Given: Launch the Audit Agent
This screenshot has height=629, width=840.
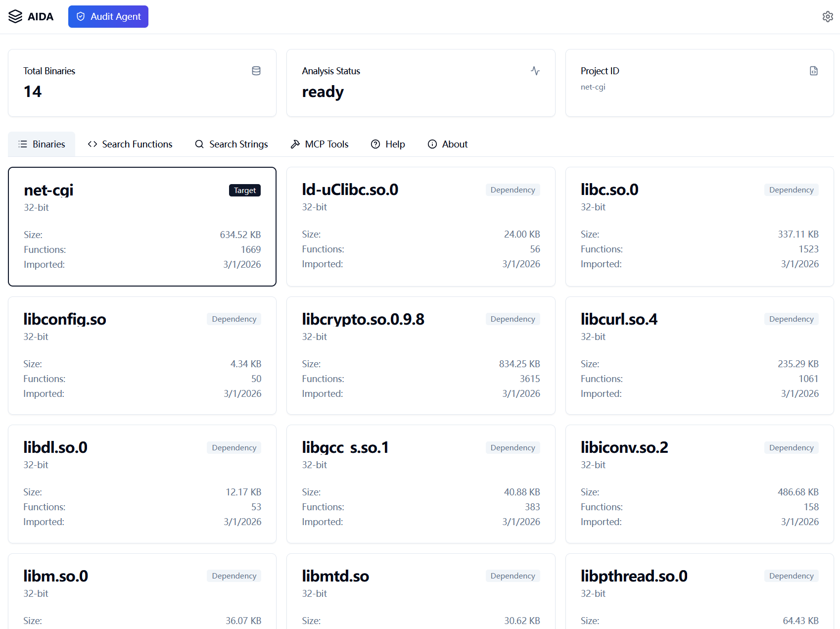Looking at the screenshot, I should [108, 16].
